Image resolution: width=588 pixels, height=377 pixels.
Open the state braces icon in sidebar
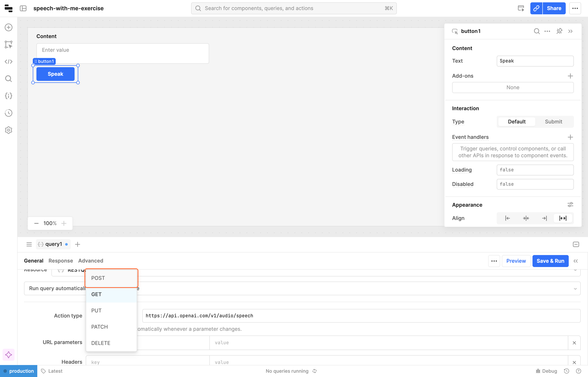coord(9,96)
